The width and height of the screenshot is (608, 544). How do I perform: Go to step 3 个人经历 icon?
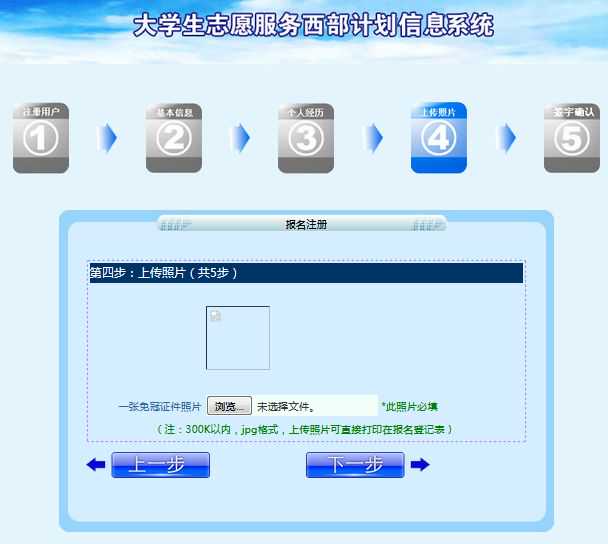click(x=306, y=138)
